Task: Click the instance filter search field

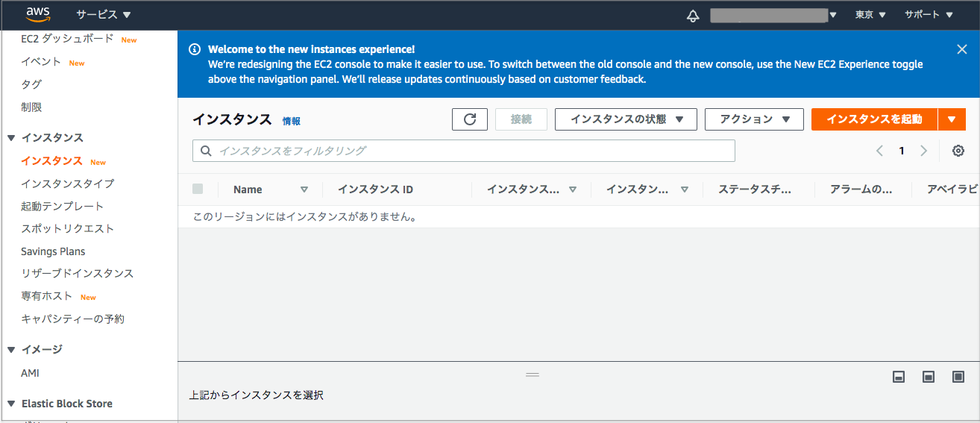Action: pyautogui.click(x=464, y=151)
